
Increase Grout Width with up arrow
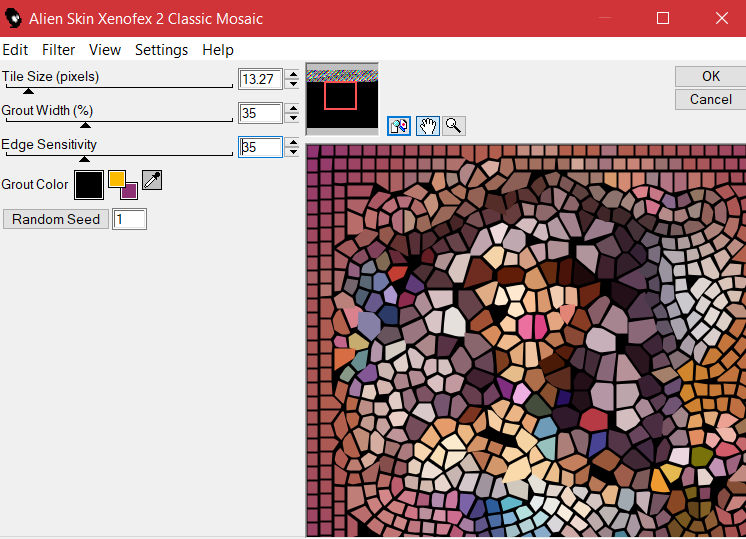click(294, 108)
